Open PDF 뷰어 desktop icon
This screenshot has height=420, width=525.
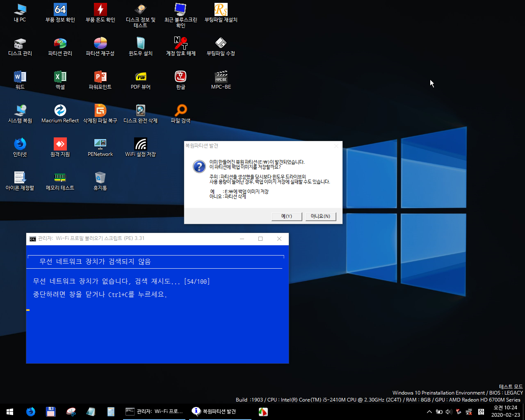point(141,80)
